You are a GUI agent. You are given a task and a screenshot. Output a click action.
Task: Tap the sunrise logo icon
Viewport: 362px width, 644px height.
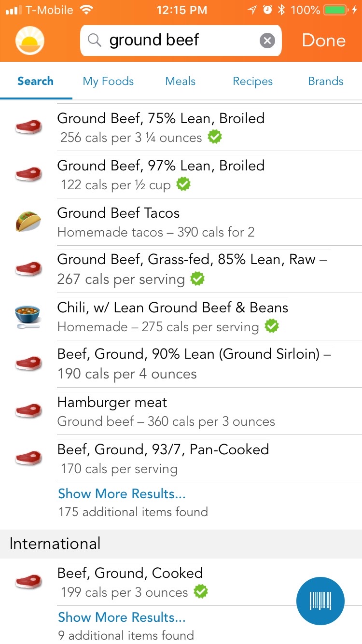[30, 41]
